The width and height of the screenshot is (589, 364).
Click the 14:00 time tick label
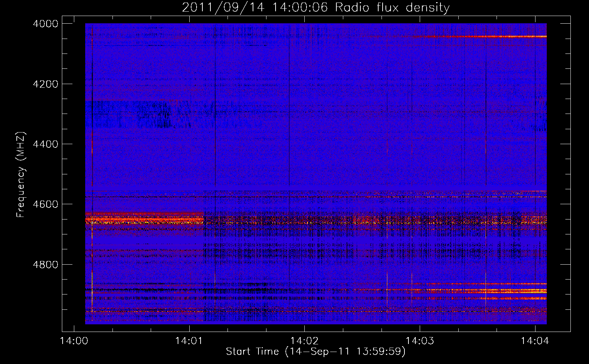tap(74, 341)
